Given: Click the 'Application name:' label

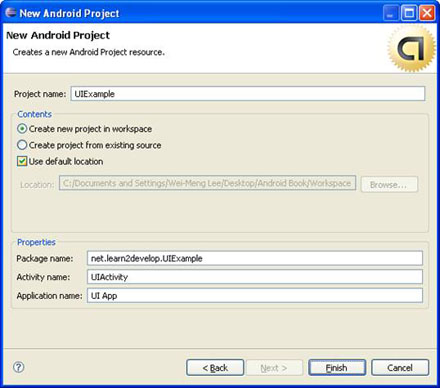Looking at the screenshot, I should (49, 296).
